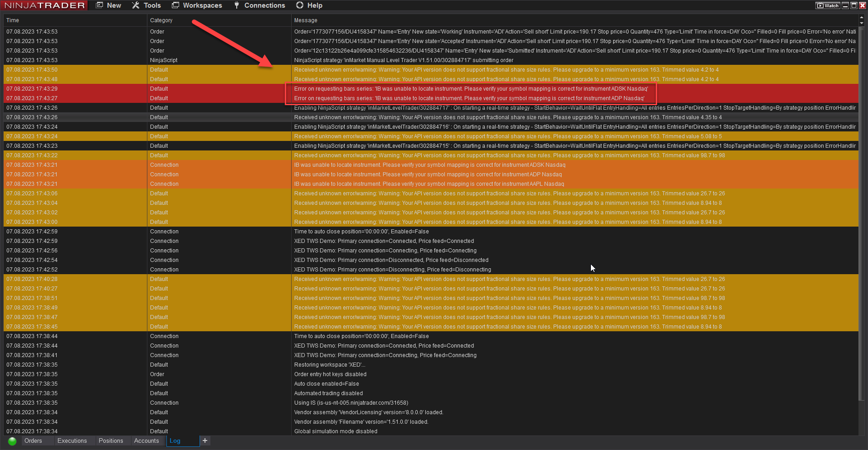Select the order message with state='Working'
Viewport: 868px width, 450px height.
point(575,32)
